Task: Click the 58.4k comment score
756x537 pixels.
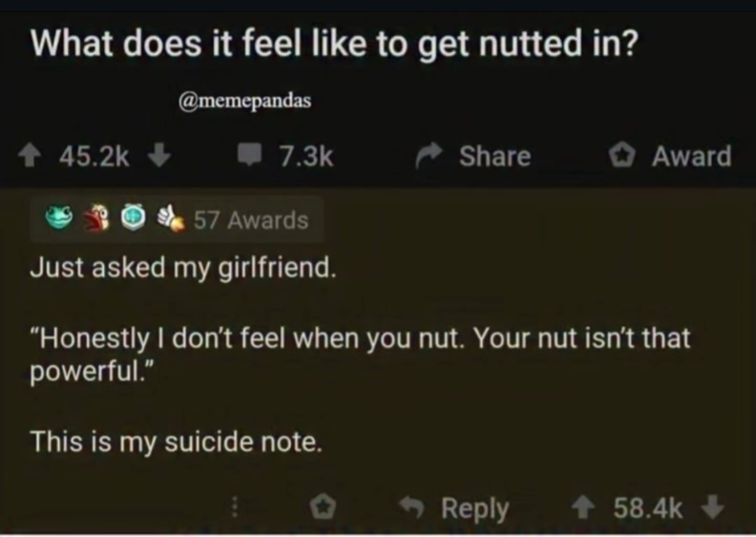Action: (648, 508)
